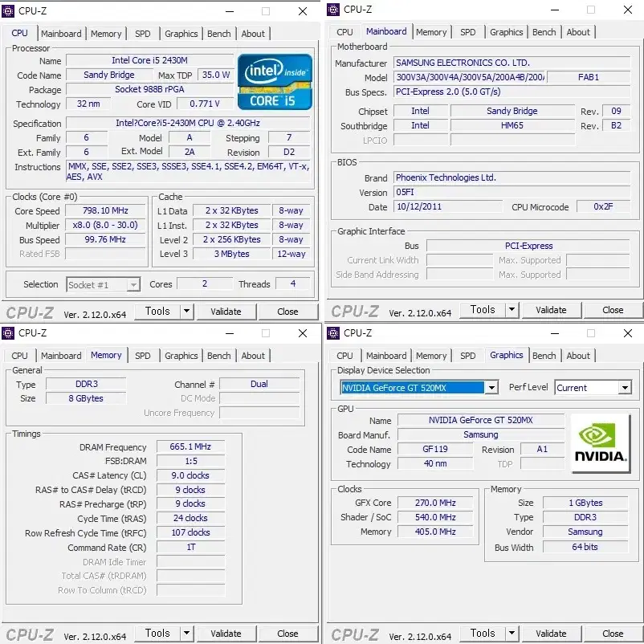Expand the Perf Level Current dropdown
The width and height of the screenshot is (644, 644).
tap(625, 387)
